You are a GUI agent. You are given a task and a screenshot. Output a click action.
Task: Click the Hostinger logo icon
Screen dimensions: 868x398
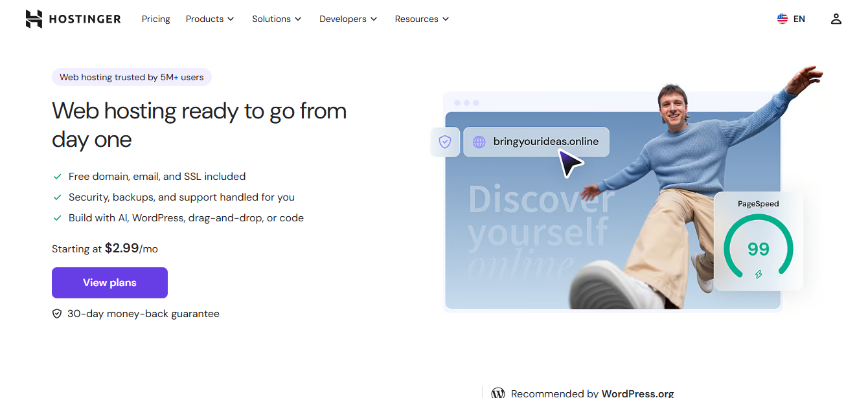tap(34, 19)
